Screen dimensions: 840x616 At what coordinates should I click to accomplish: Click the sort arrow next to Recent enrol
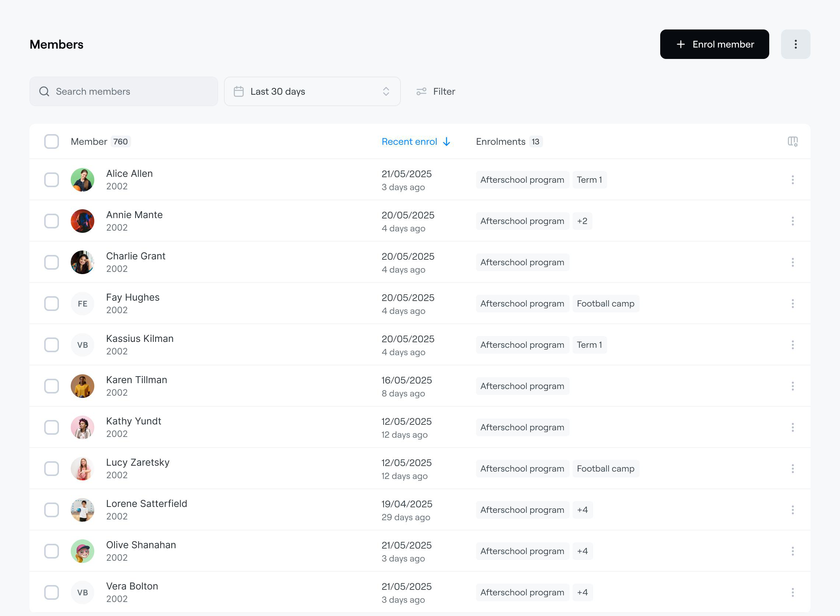click(446, 142)
